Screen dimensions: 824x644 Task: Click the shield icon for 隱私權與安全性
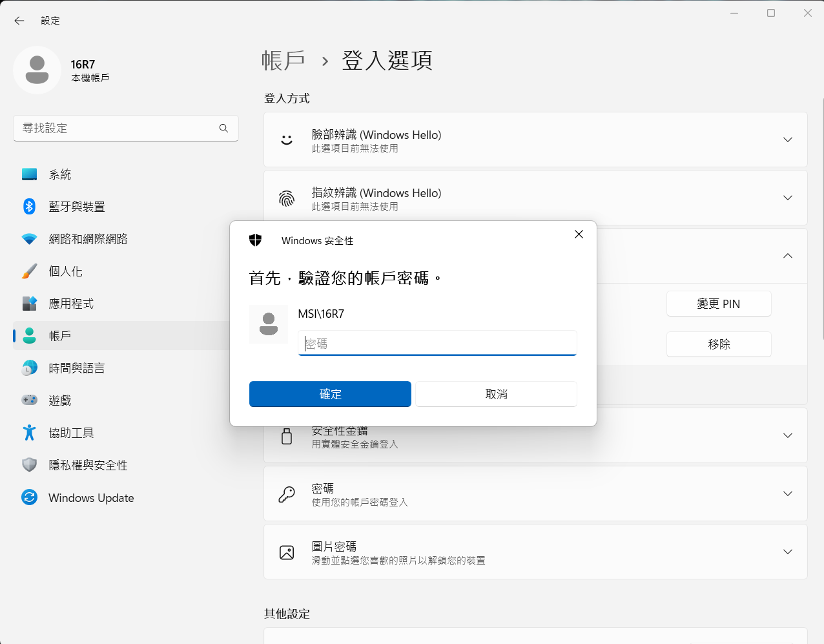[x=29, y=465]
